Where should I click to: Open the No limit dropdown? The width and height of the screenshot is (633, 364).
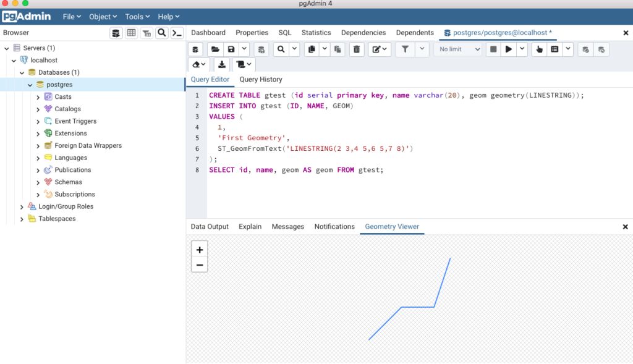[x=457, y=49]
